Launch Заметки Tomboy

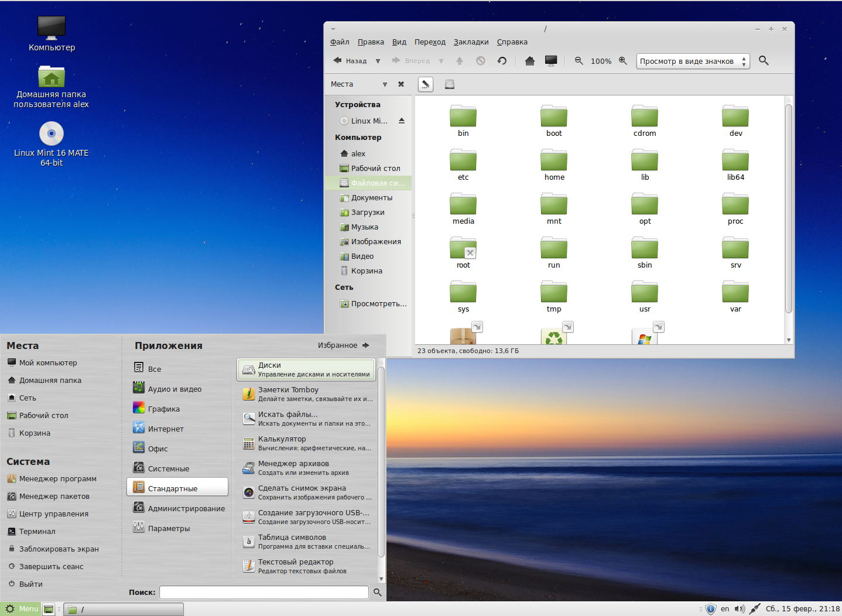click(306, 394)
